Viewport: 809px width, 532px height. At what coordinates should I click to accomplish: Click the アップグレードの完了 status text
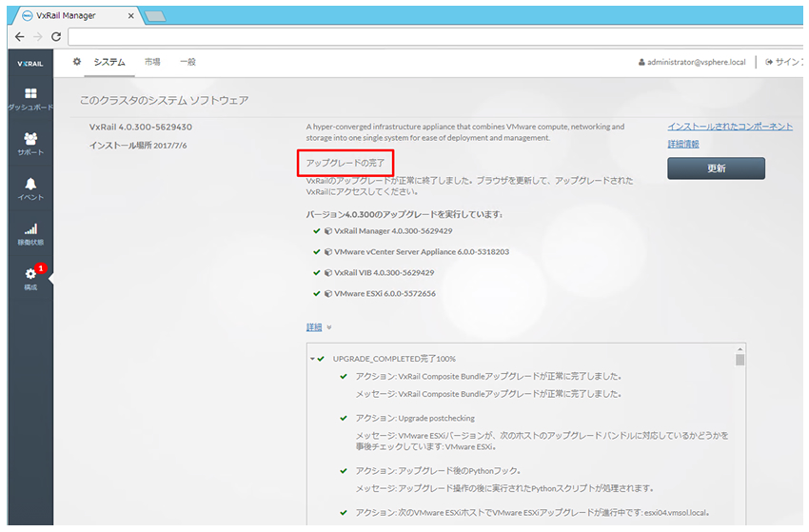[x=345, y=163]
